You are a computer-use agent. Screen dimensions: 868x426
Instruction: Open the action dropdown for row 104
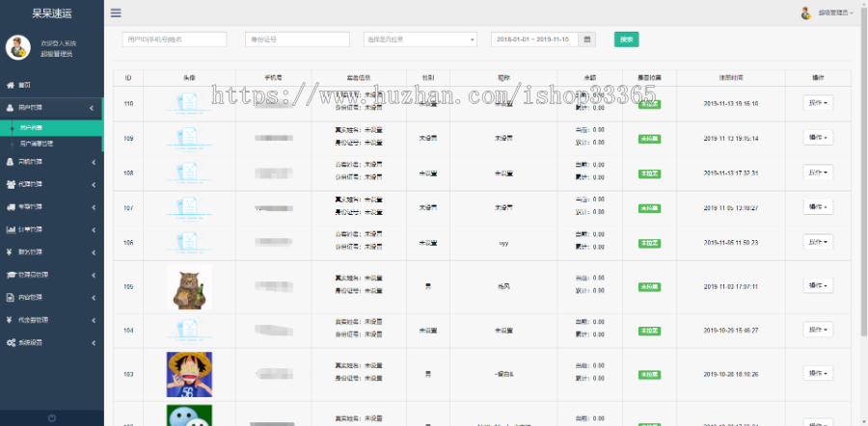coord(818,330)
